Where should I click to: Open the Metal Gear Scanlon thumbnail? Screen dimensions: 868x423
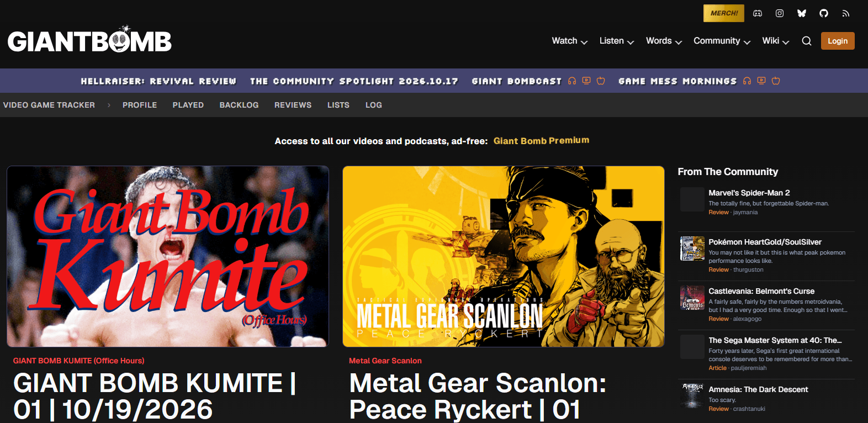[x=504, y=257]
